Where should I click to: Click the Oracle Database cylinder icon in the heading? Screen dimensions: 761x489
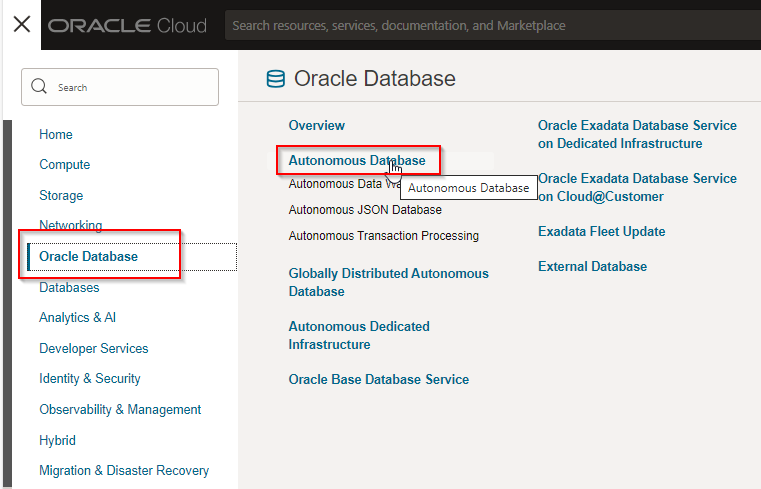[x=276, y=79]
